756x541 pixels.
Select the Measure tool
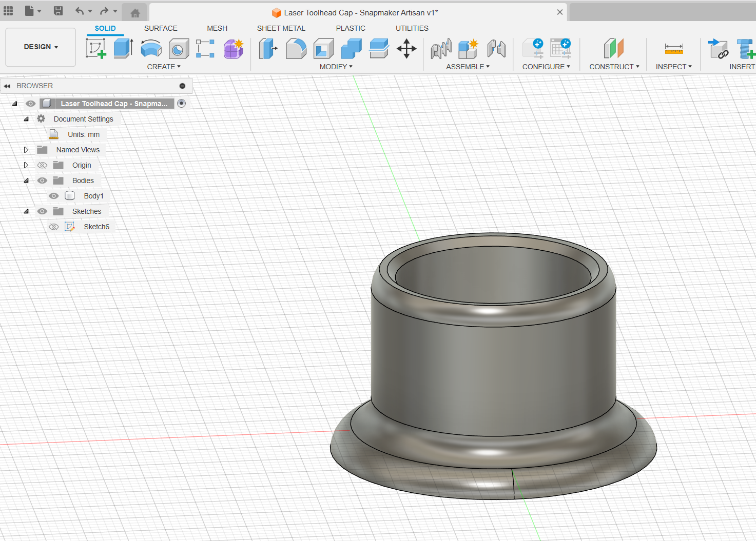click(x=674, y=49)
